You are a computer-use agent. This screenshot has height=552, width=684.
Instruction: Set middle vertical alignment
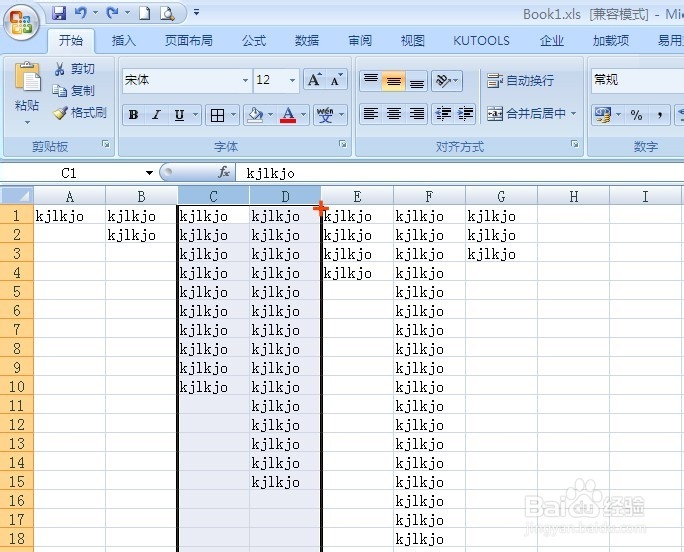tap(393, 81)
